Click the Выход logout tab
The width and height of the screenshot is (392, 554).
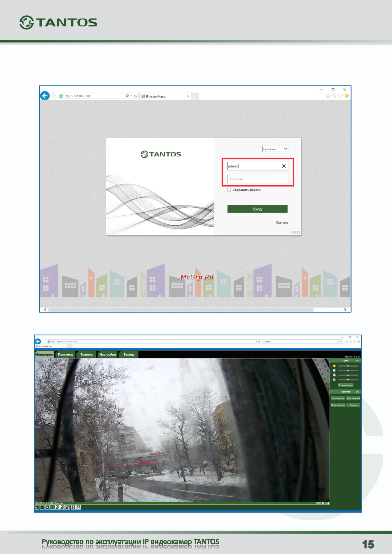128,355
